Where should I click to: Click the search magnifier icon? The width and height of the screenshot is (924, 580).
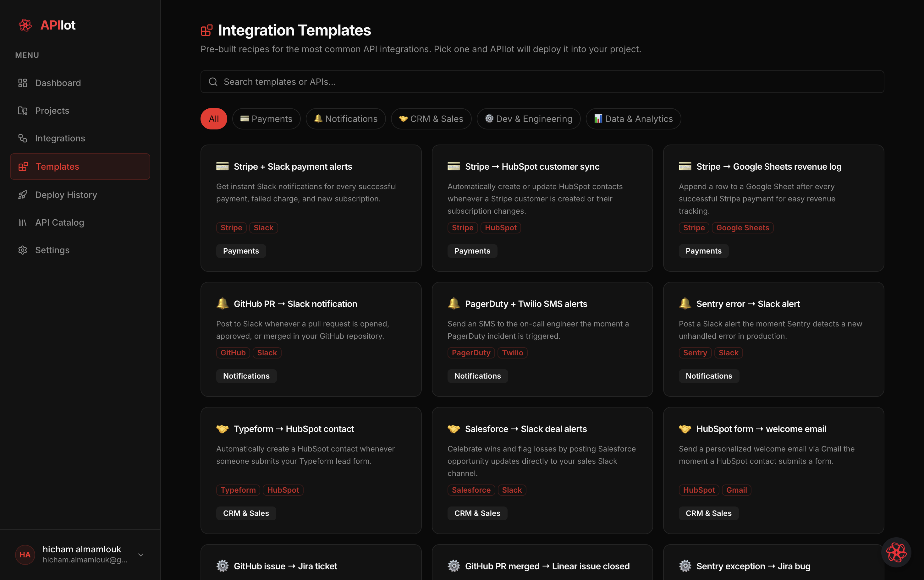pyautogui.click(x=213, y=82)
